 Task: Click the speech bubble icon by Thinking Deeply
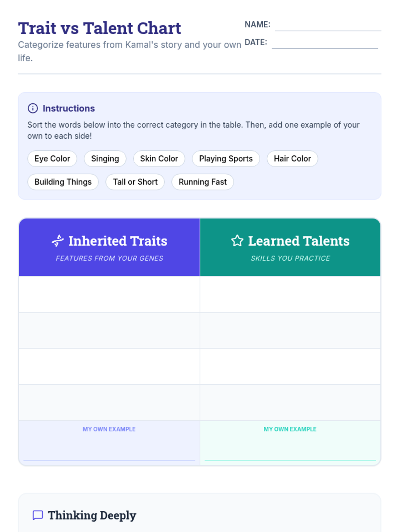38,515
